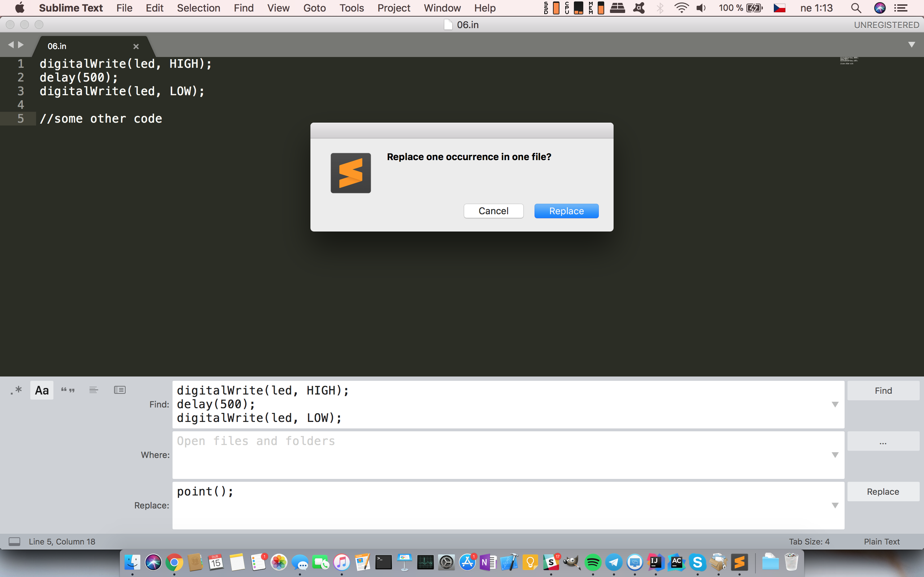
Task: Toggle case sensitive matching (Aa)
Action: [x=42, y=390]
